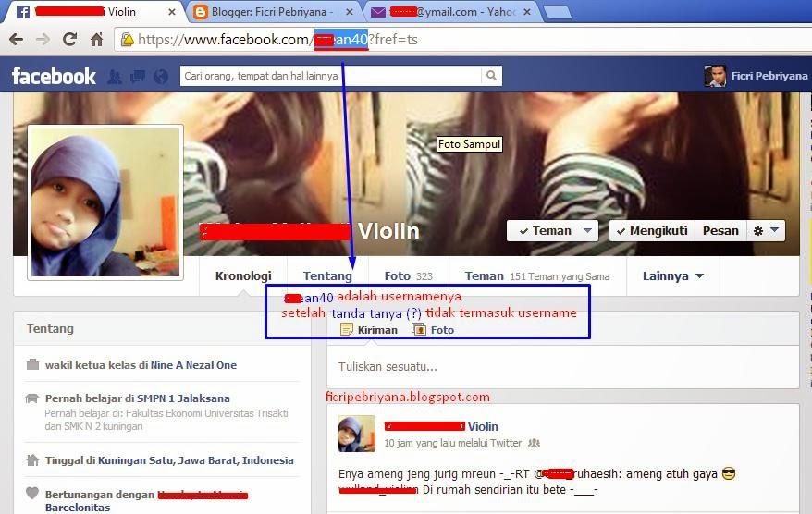This screenshot has height=514, width=812.
Task: Open the Nine A Nezal One link
Action: pyautogui.click(x=193, y=365)
